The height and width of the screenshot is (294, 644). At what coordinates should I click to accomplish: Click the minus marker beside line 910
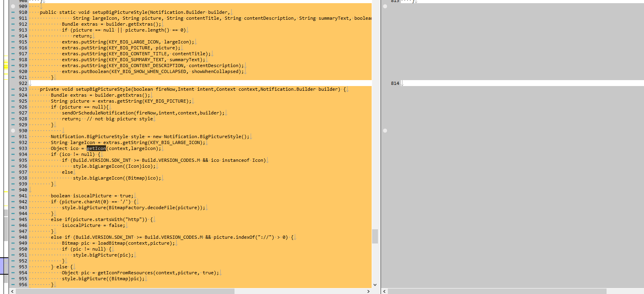pos(13,12)
